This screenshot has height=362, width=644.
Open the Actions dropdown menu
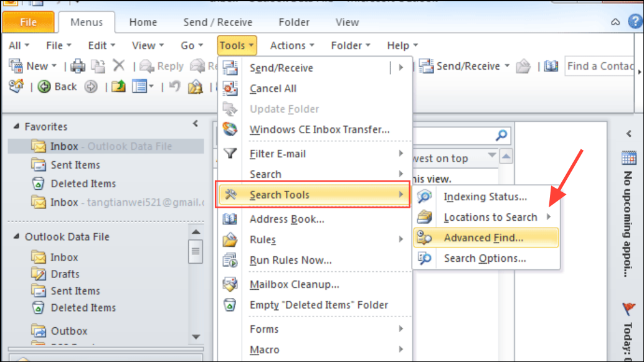pos(292,45)
